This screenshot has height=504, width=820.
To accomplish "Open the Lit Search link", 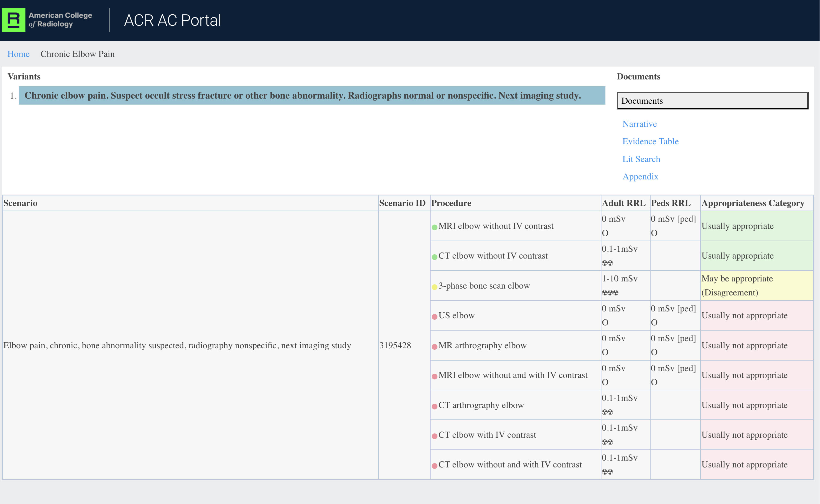I will coord(641,159).
